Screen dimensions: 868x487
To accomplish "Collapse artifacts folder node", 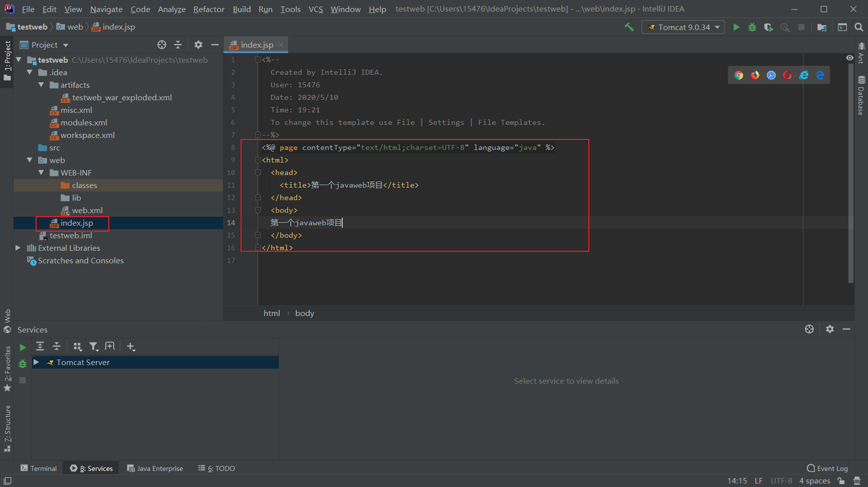I will pyautogui.click(x=41, y=85).
